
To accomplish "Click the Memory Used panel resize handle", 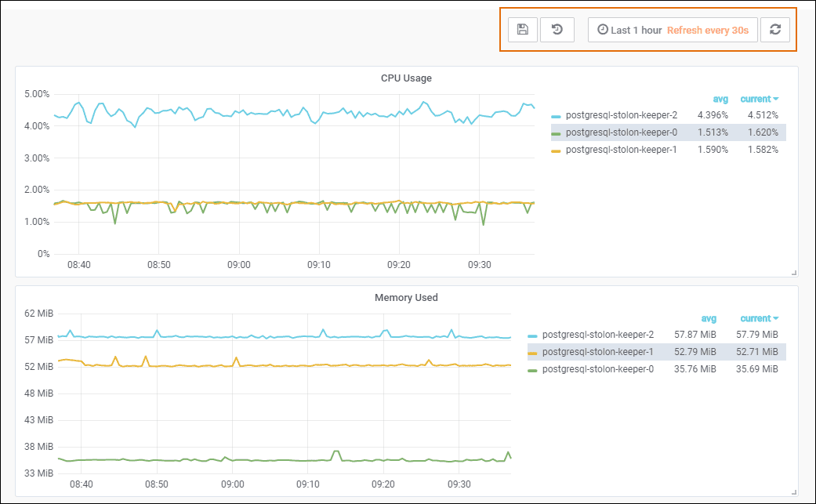I will click(793, 491).
